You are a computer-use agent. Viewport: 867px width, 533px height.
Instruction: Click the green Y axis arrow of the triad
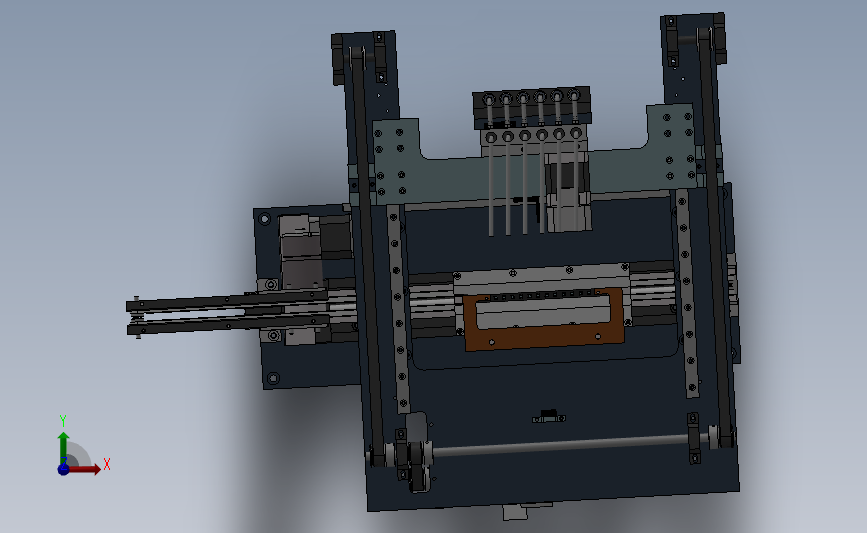coord(64,448)
